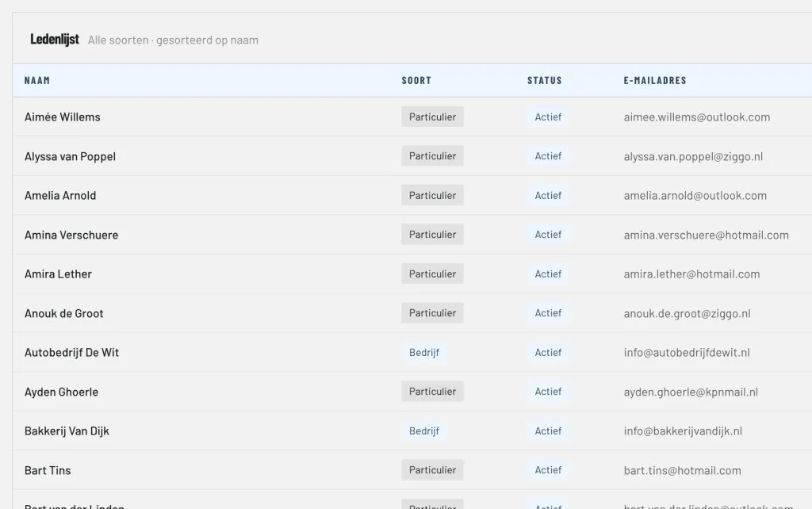Image resolution: width=812 pixels, height=509 pixels.
Task: Click subtitle 'Alle soorten · gesorteerd op naam'
Action: tap(173, 40)
